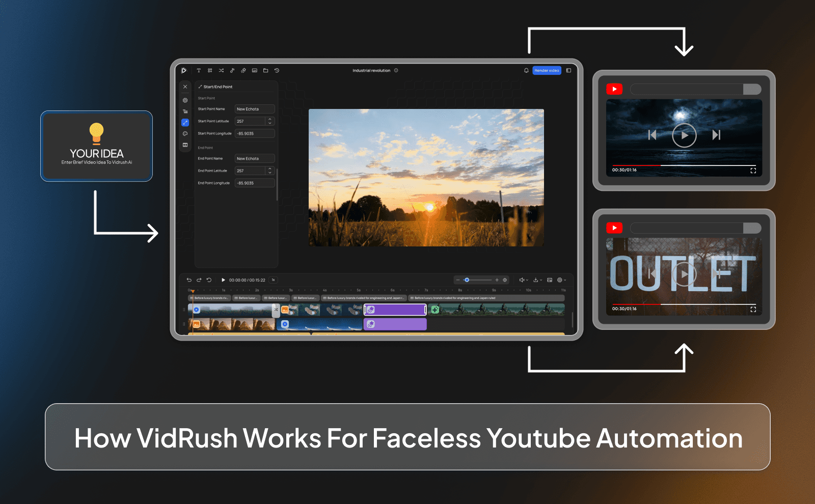
Task: Zoom in timeline with plus button
Action: [x=497, y=280]
